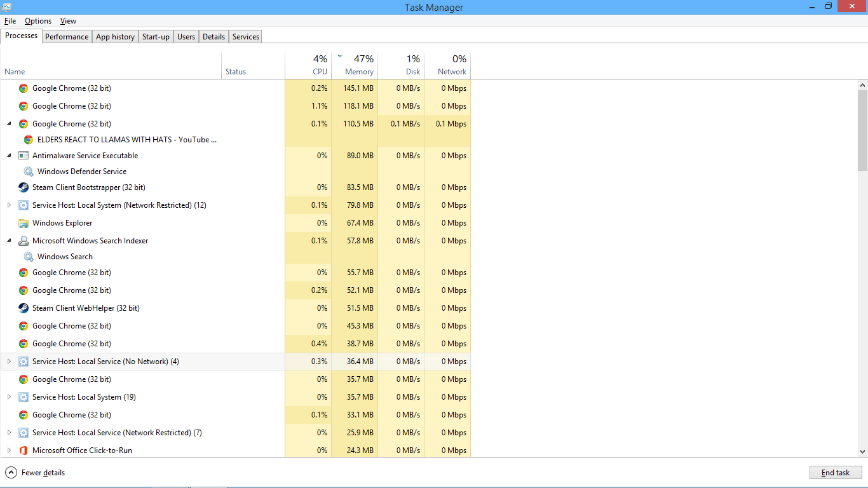Click the Chrome icon on the 145.1 MB row
The width and height of the screenshot is (868, 488).
(x=24, y=88)
